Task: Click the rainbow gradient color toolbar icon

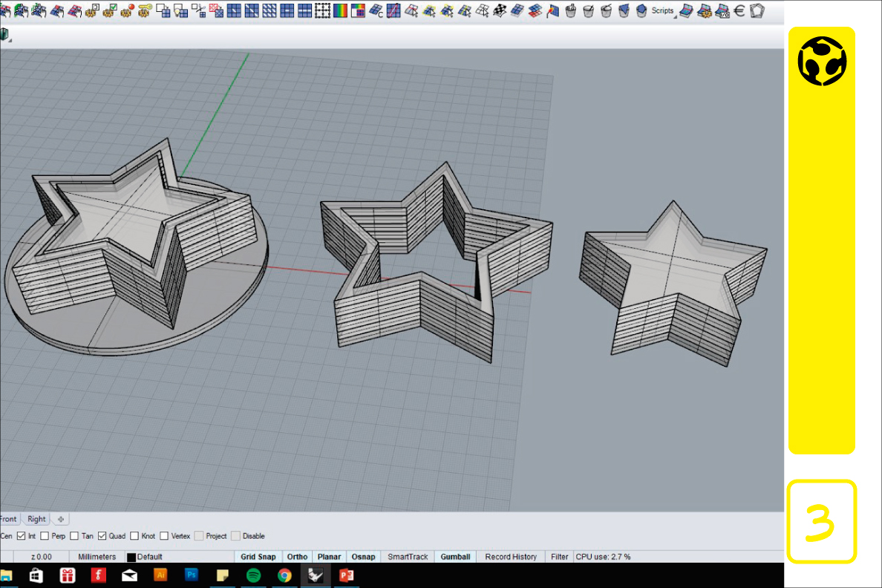Action: [x=341, y=10]
